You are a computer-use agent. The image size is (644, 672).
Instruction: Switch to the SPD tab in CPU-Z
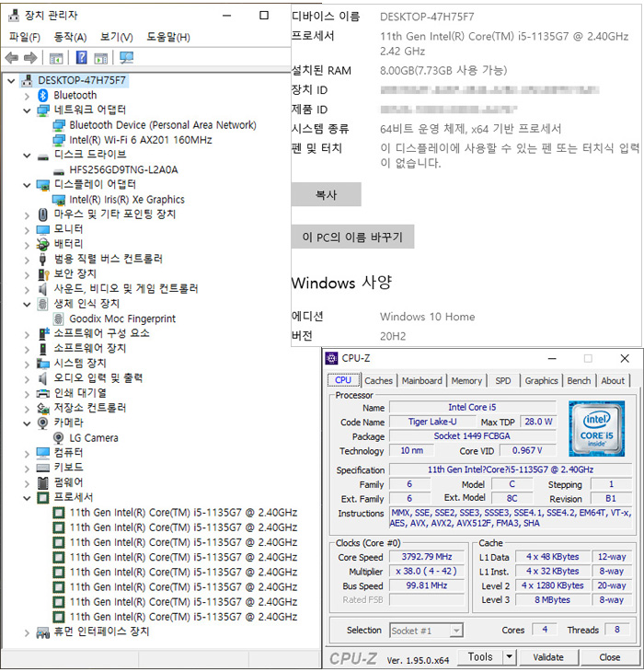pos(503,380)
